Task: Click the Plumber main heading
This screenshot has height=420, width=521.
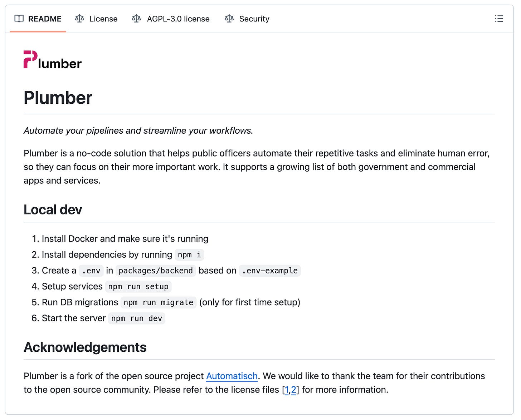Action: (58, 98)
